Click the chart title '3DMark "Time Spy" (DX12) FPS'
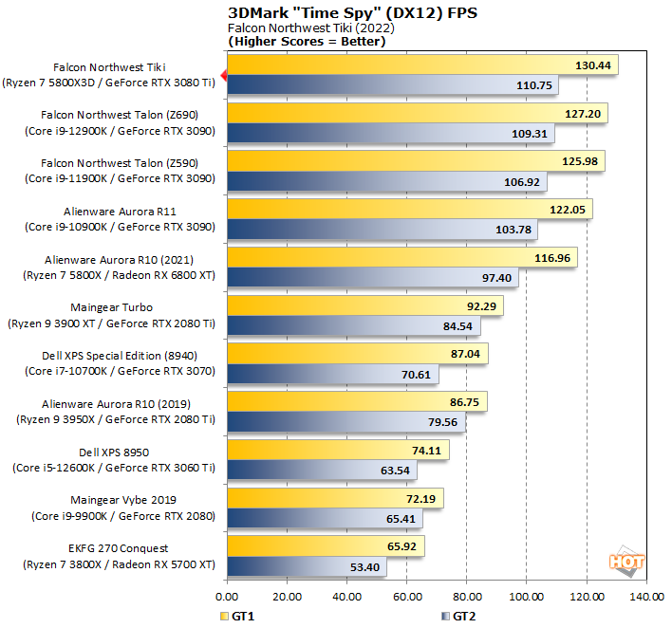Image resolution: width=672 pixels, height=628 pixels. click(x=352, y=13)
